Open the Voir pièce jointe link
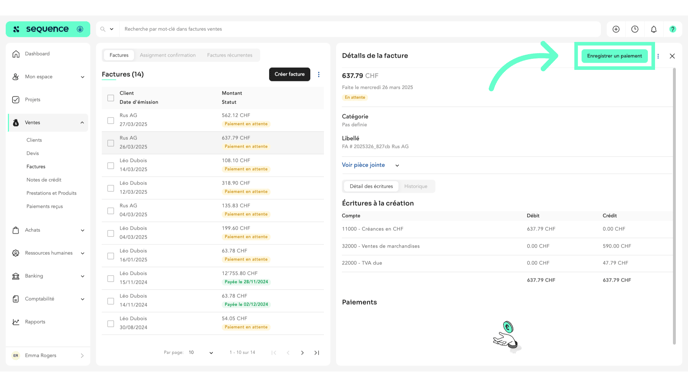688x387 pixels. pyautogui.click(x=363, y=165)
